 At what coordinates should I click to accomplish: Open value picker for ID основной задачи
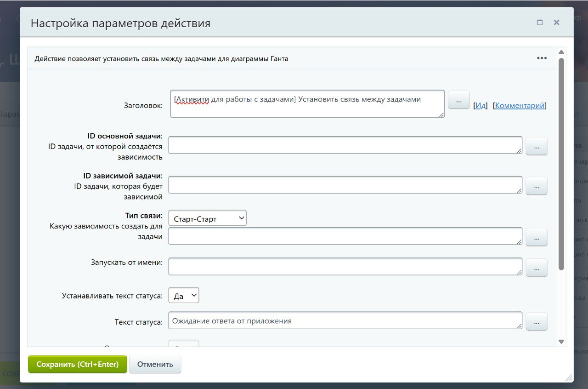536,146
